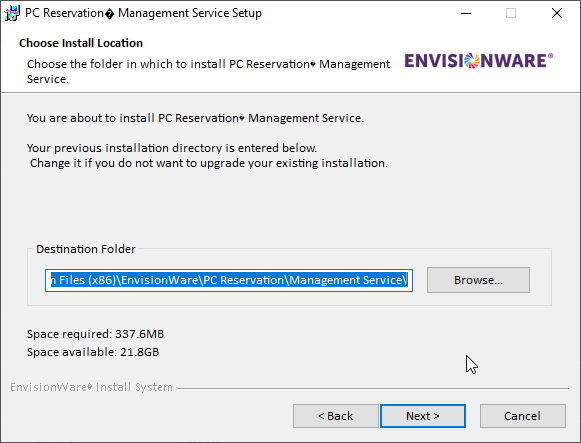The height and width of the screenshot is (443, 581).
Task: Click the "EnvisionWare Install System" branding text
Action: pyautogui.click(x=91, y=387)
